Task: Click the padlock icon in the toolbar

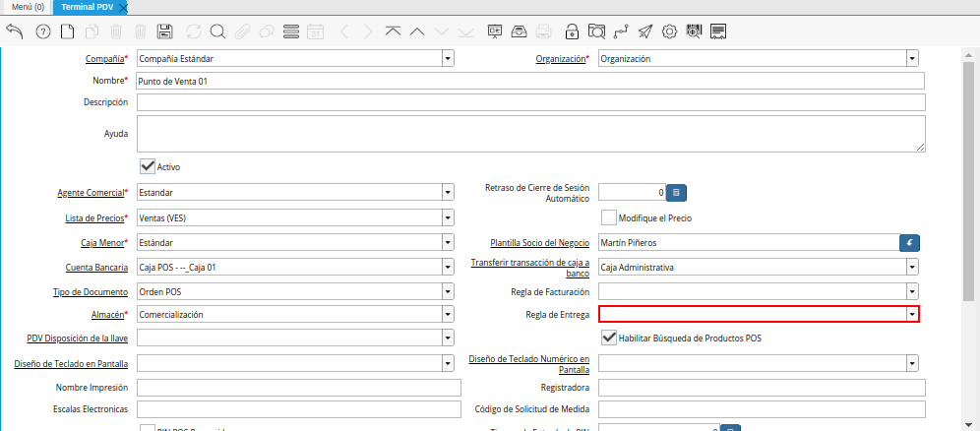Action: point(572,31)
